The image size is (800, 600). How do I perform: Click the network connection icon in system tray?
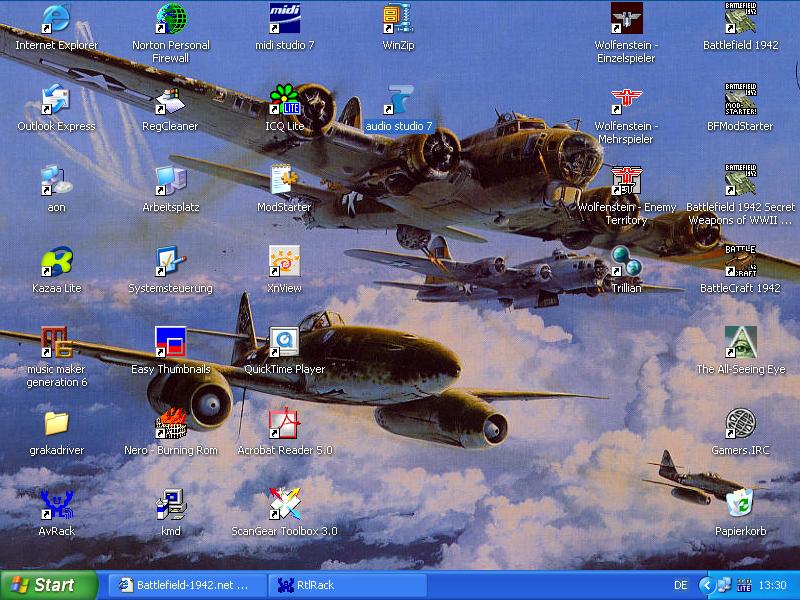[x=725, y=585]
